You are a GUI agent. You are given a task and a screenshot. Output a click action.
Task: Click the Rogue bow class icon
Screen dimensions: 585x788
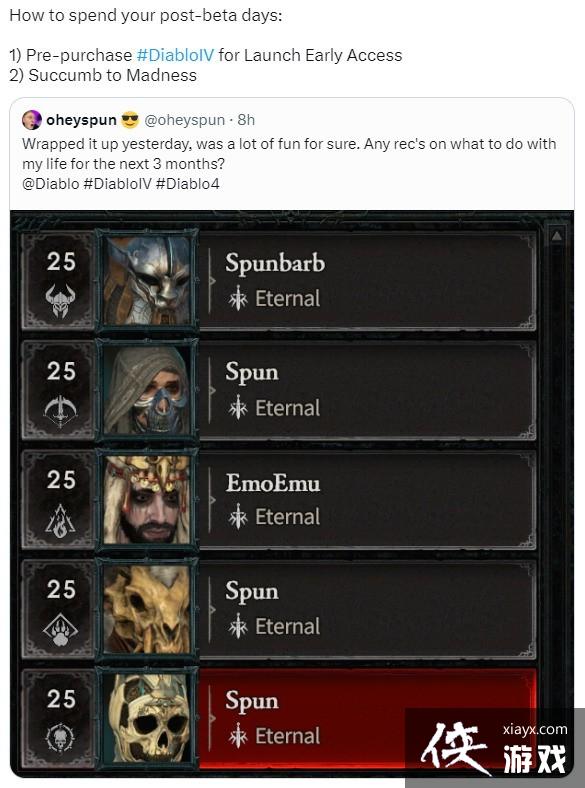(60, 411)
